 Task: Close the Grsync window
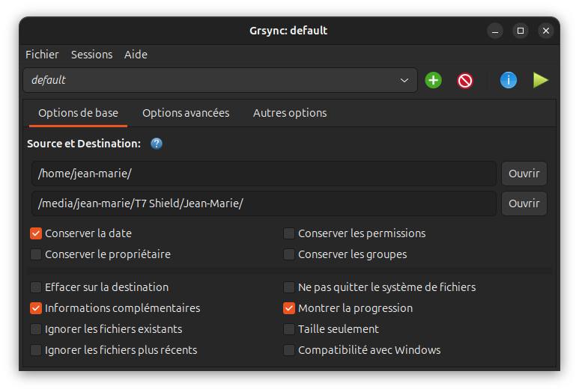[x=546, y=31]
